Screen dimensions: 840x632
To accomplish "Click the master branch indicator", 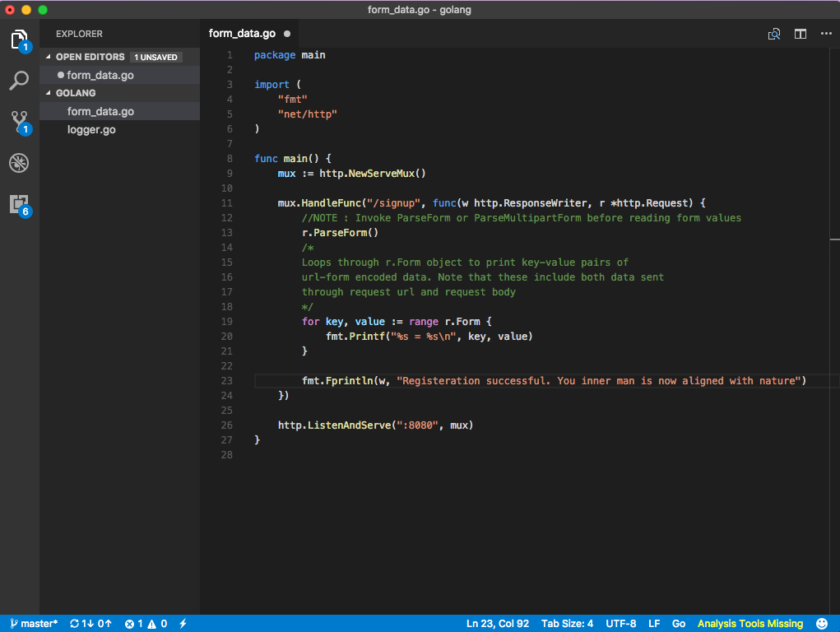I will click(x=34, y=624).
